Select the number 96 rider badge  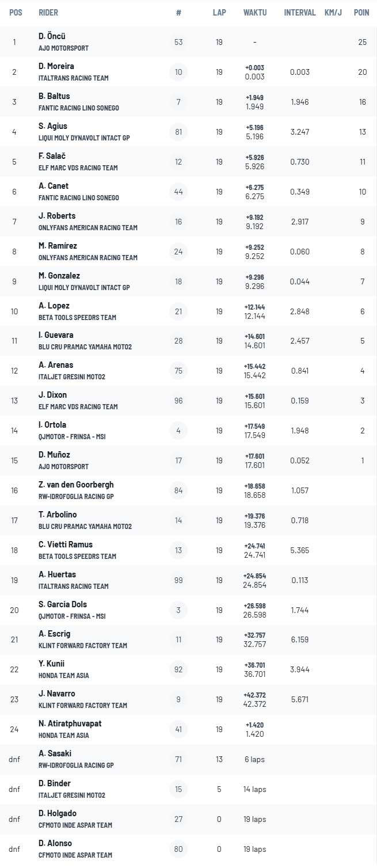tap(178, 401)
